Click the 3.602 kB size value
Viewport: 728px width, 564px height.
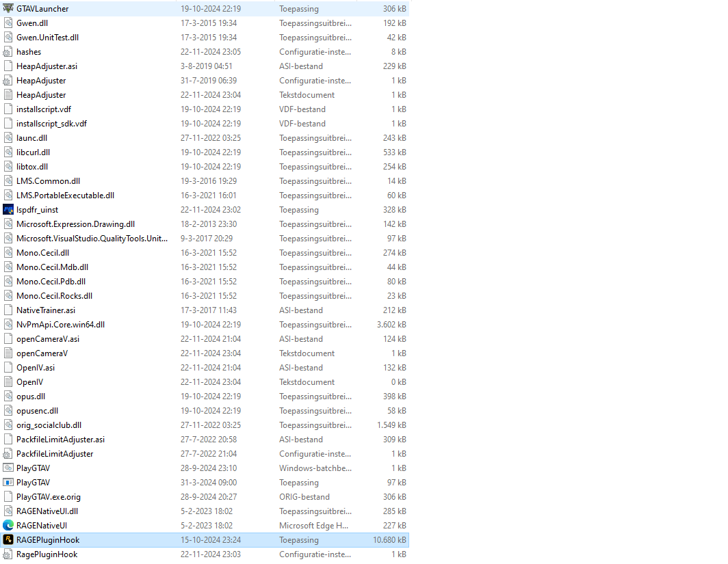click(391, 324)
